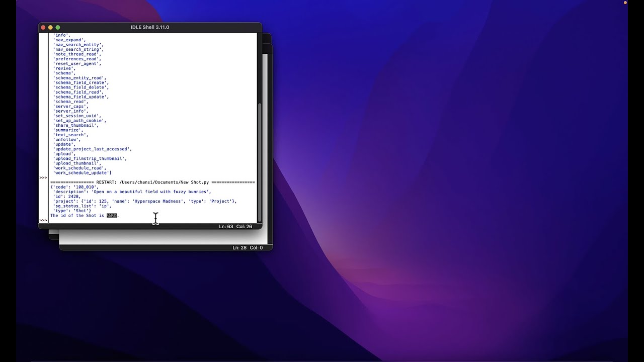Click the 'Hyperspace Madness' project name
This screenshot has width=644, height=362.
(x=158, y=202)
